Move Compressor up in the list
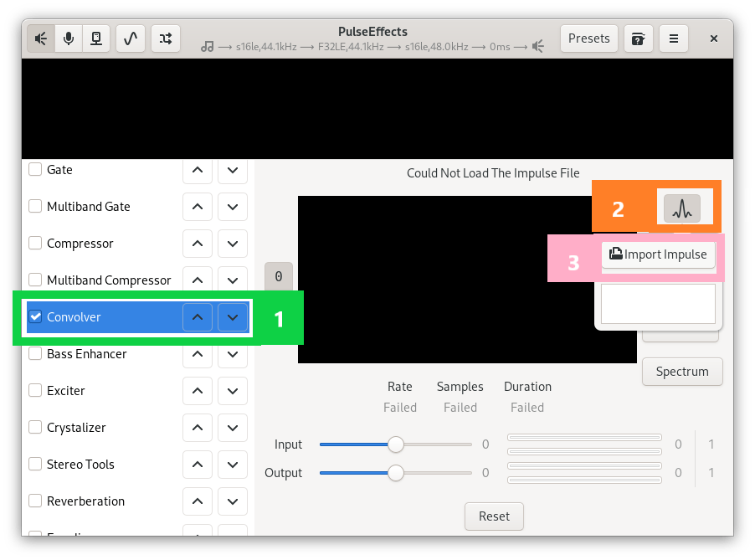The image size is (755, 560). pyautogui.click(x=198, y=243)
